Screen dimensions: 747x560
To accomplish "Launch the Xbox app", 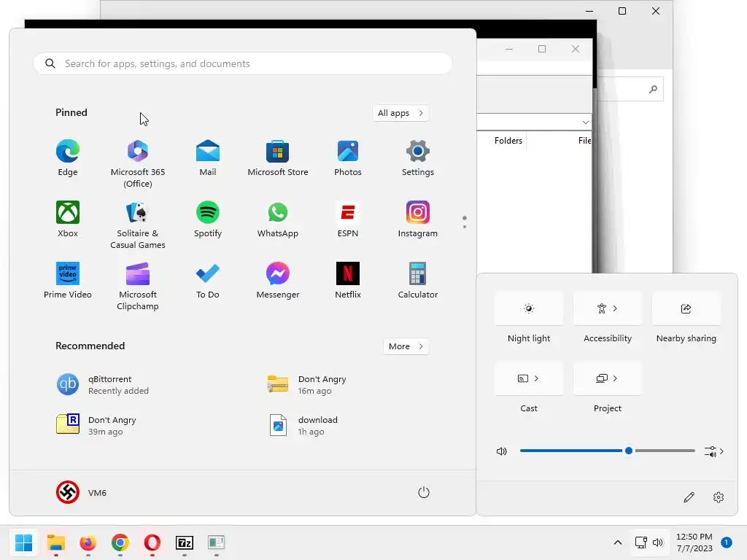I will 68,219.
